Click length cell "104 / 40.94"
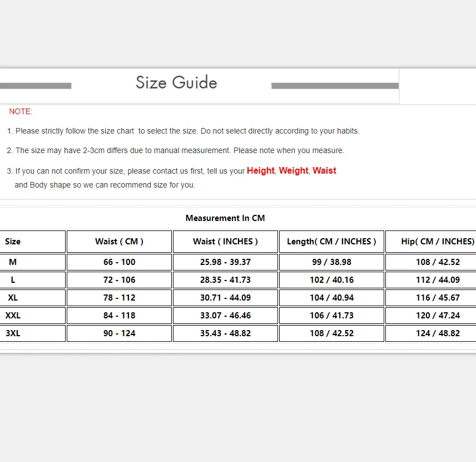 (x=331, y=298)
